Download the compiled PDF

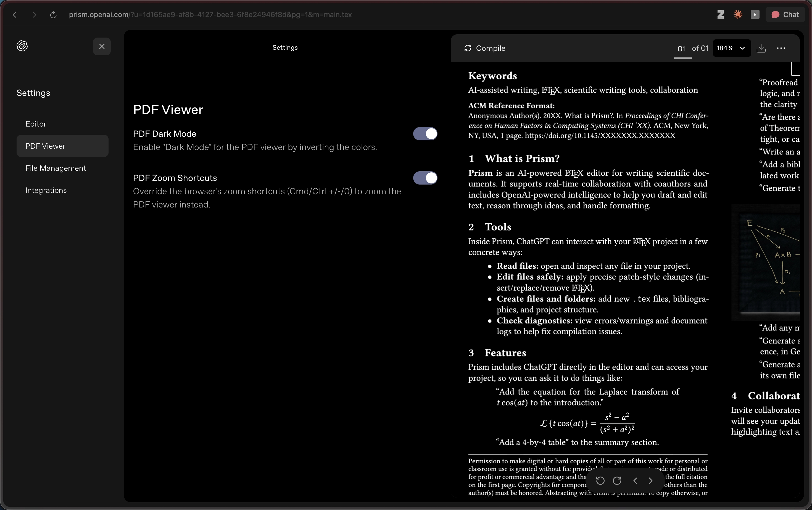point(761,48)
